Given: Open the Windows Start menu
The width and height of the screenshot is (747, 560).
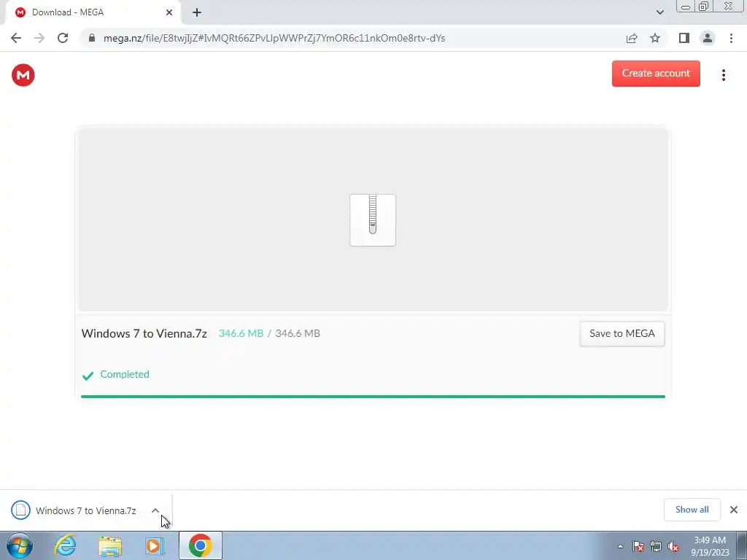Looking at the screenshot, I should coord(20,545).
